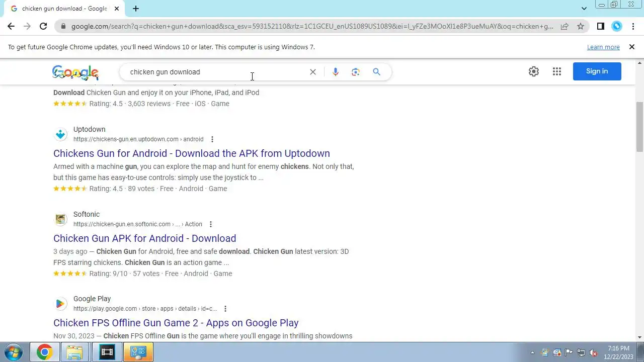Open Chrome three-dot menu
644x362 pixels.
click(x=633, y=26)
